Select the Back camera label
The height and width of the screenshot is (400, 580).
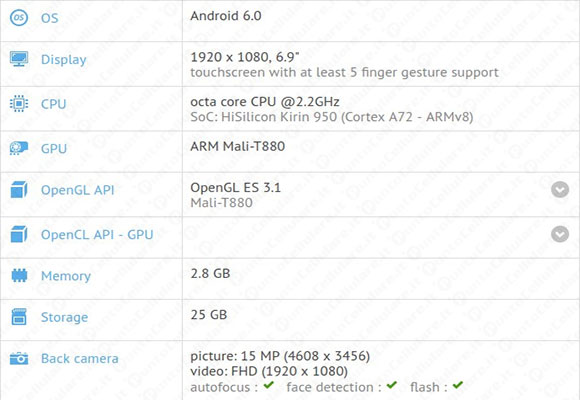tap(80, 358)
